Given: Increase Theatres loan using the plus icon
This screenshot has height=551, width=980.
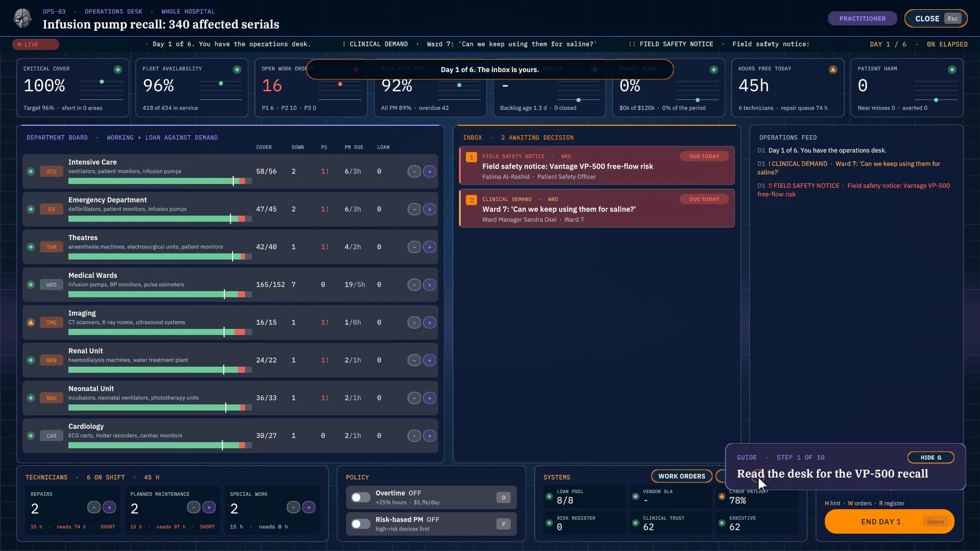Looking at the screenshot, I should [430, 247].
